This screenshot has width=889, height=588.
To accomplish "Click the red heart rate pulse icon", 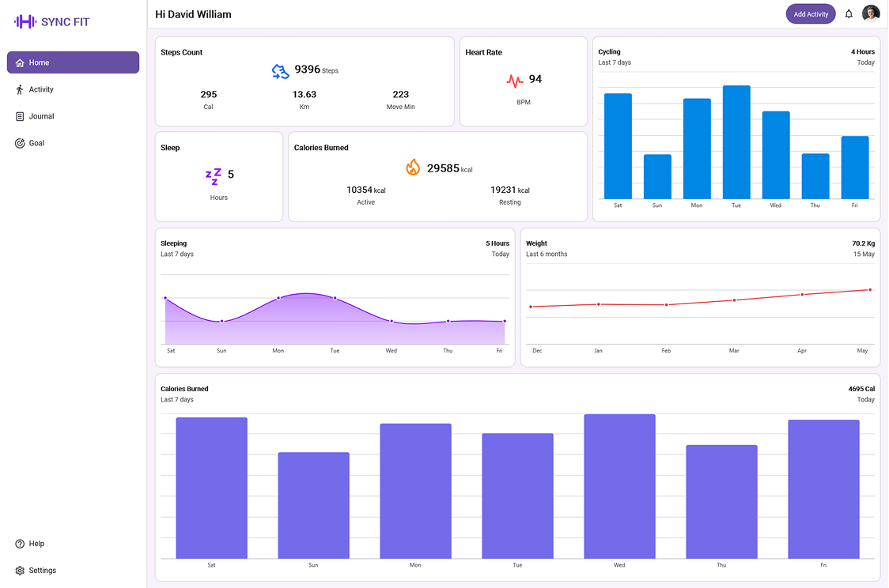I will 515,81.
